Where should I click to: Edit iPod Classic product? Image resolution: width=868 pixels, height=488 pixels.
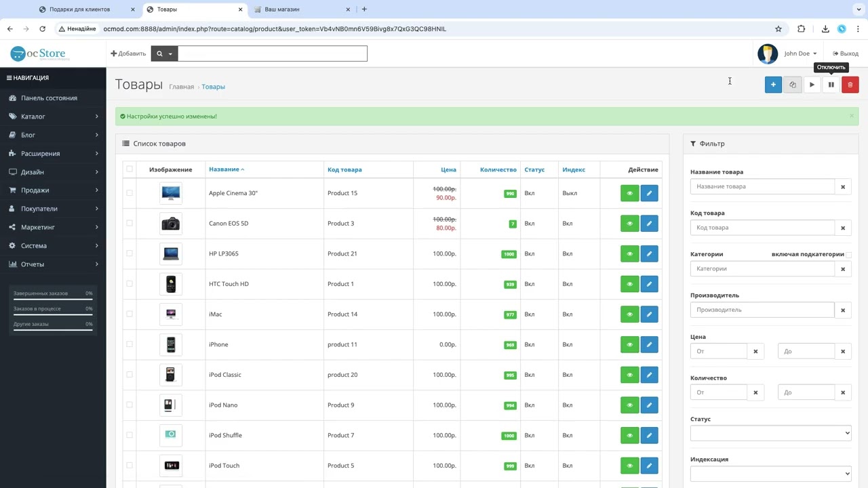649,375
